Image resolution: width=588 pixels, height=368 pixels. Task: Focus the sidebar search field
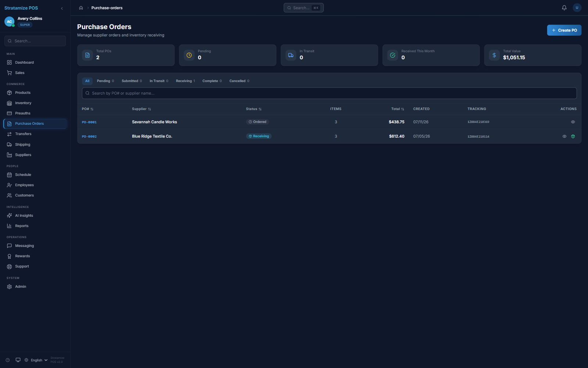coord(35,41)
